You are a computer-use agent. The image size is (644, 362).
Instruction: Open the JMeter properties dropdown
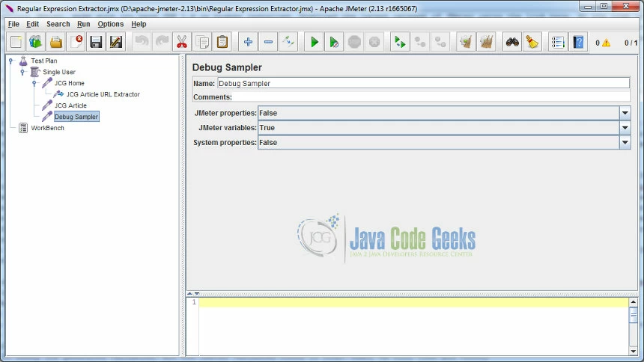[625, 113]
